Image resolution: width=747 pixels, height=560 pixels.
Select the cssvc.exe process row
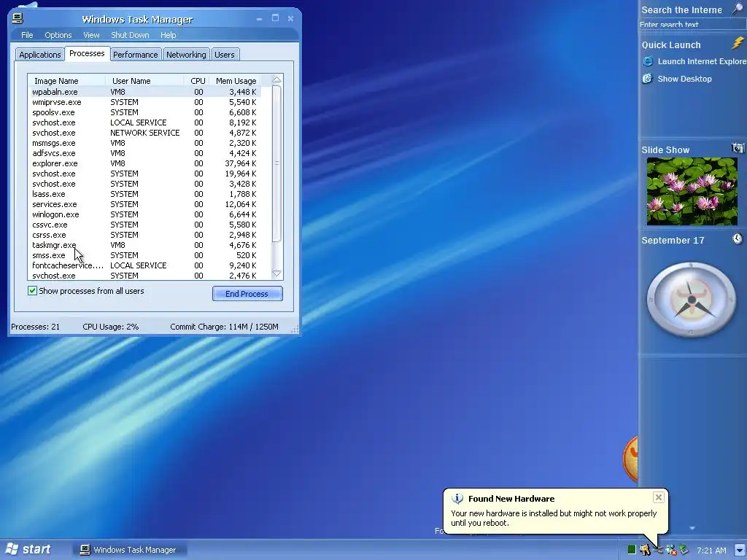[x=146, y=225]
